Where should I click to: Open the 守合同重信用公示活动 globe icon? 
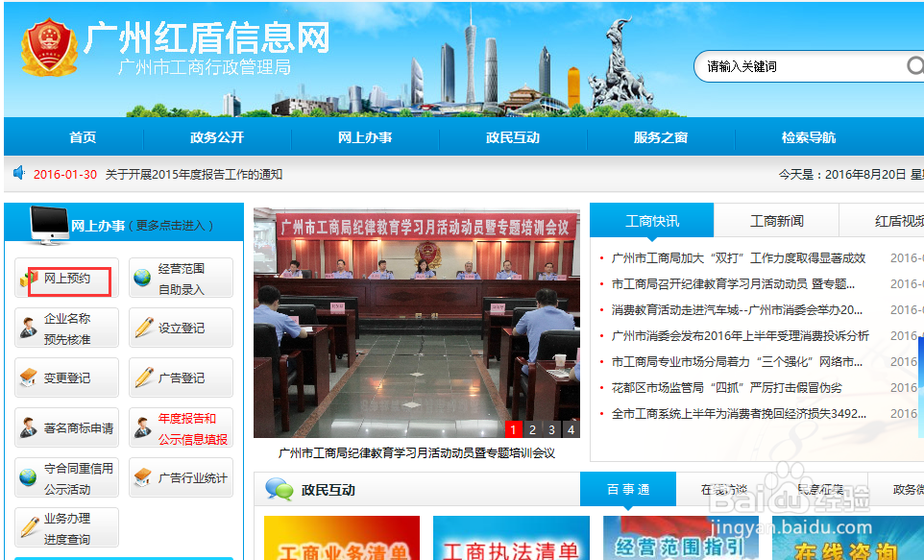66,478
